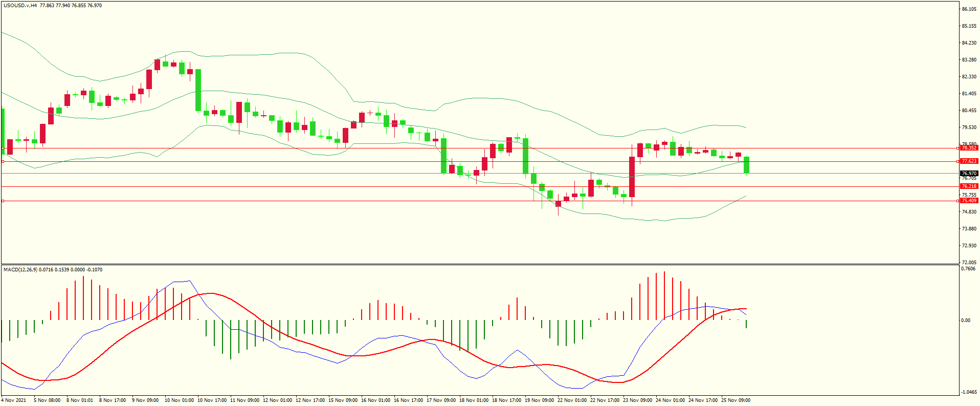Click the 72.005 value on price axis
Image resolution: width=980 pixels, height=406 pixels.
tap(969, 262)
